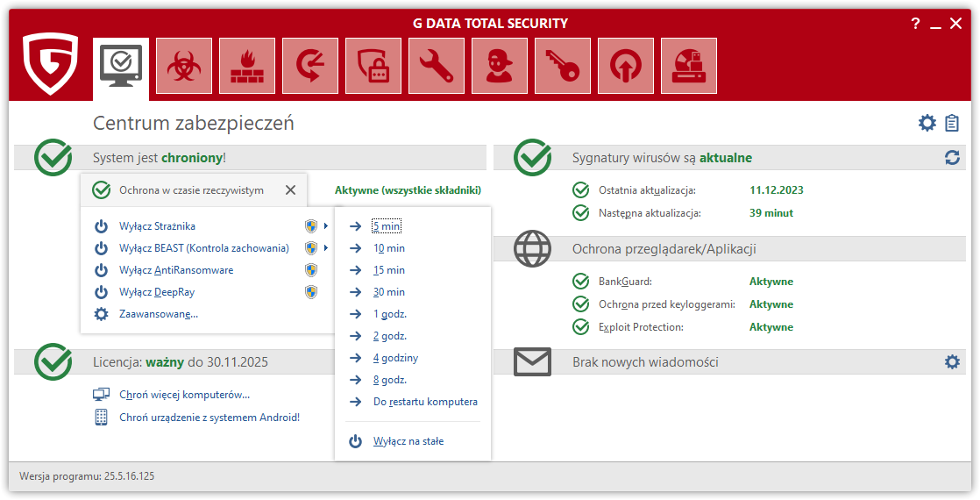Open the backup restore arrow tab
The height and width of the screenshot is (500, 980).
pyautogui.click(x=310, y=67)
